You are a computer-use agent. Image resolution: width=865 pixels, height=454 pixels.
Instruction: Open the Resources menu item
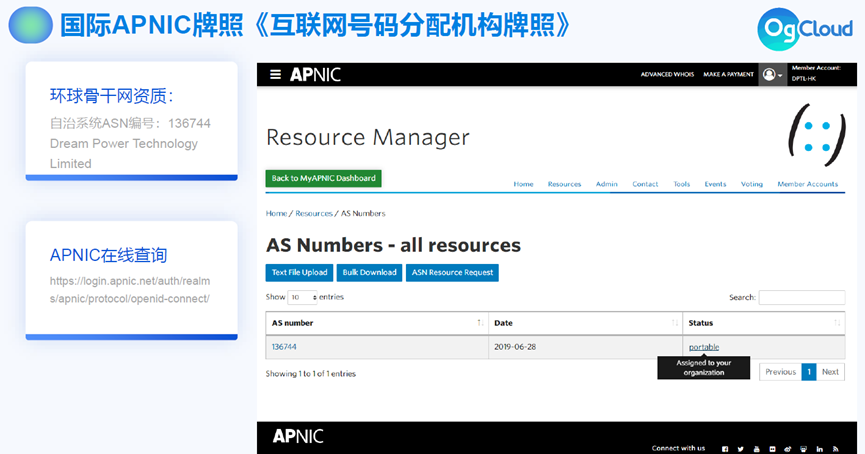pos(564,184)
